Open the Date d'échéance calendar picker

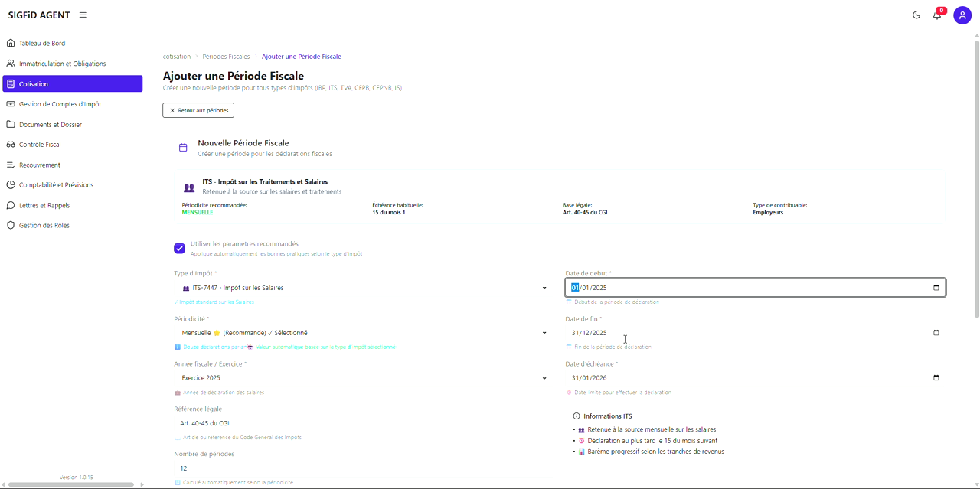click(x=936, y=378)
